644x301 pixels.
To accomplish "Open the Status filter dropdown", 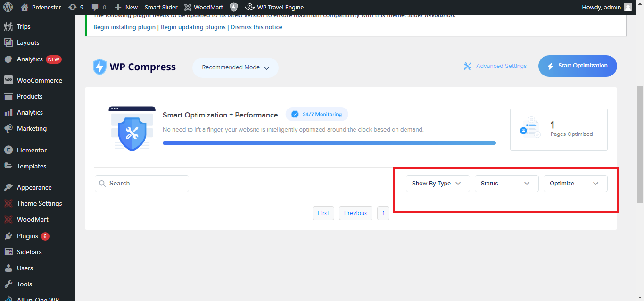I will [506, 184].
